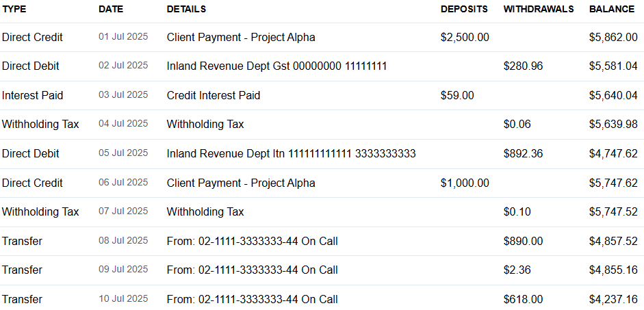Viewport: 644px width, 310px height.
Task: Click the $5,862.00 balance value
Action: 613,38
